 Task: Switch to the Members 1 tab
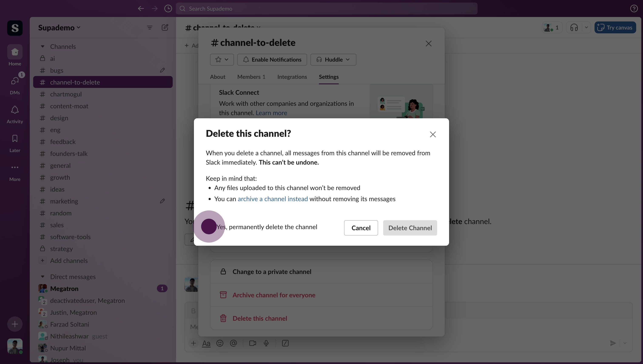tap(251, 77)
